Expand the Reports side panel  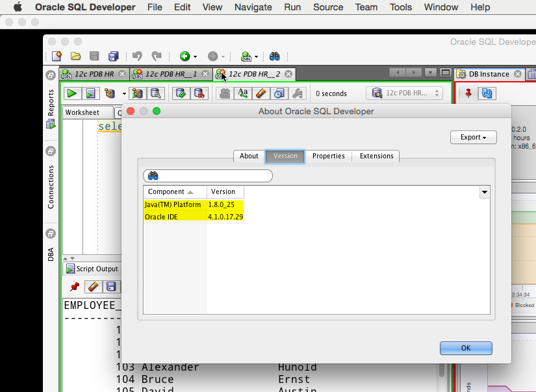(x=51, y=103)
